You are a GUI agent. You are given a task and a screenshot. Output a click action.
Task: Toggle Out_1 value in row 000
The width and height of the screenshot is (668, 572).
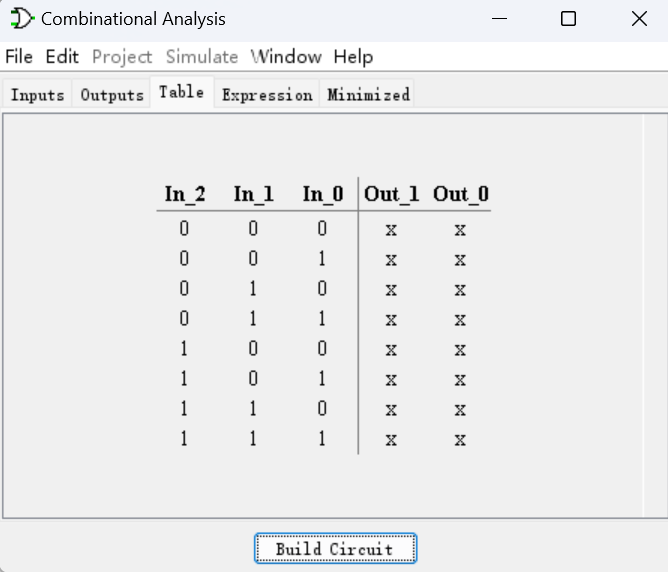pos(391,230)
